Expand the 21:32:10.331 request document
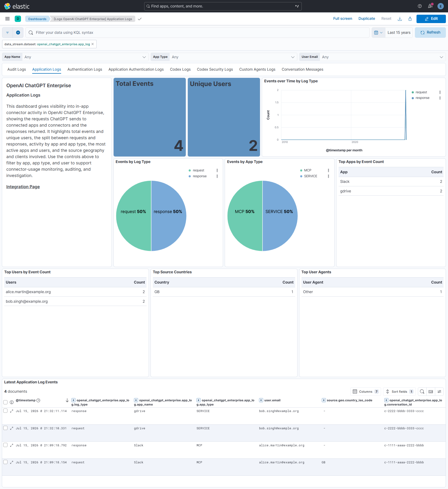This screenshot has width=448, height=489. [x=11, y=428]
